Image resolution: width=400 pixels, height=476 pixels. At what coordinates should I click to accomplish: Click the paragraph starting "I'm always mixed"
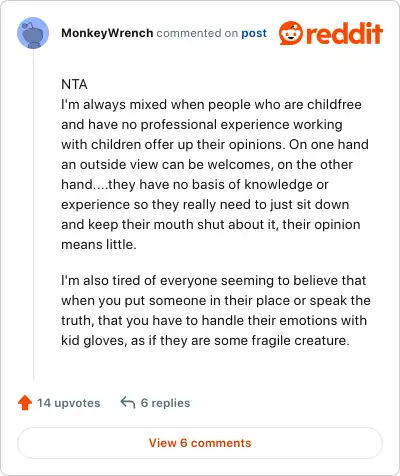pyautogui.click(x=216, y=174)
